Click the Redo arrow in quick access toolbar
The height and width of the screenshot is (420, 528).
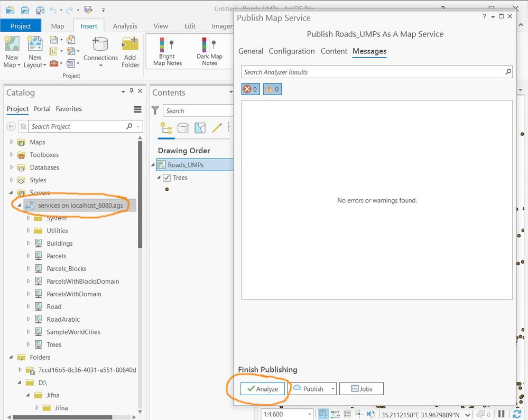point(69,10)
